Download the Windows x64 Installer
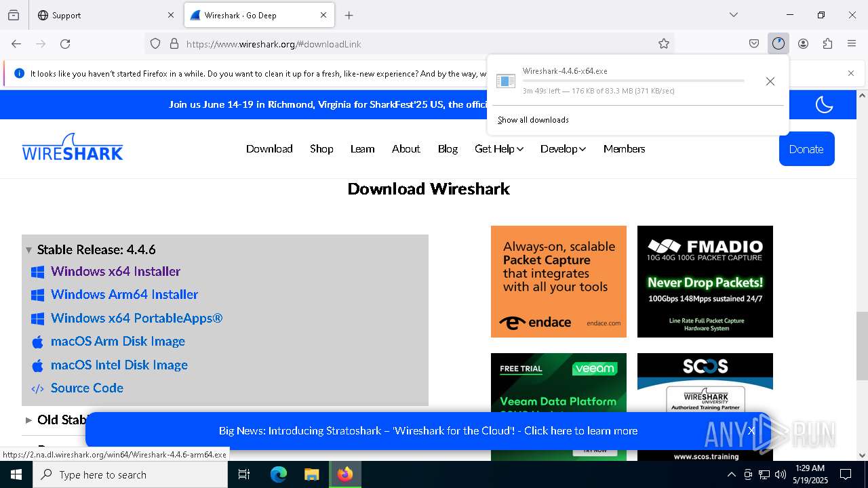Screen dimensions: 868x488 click(x=115, y=271)
